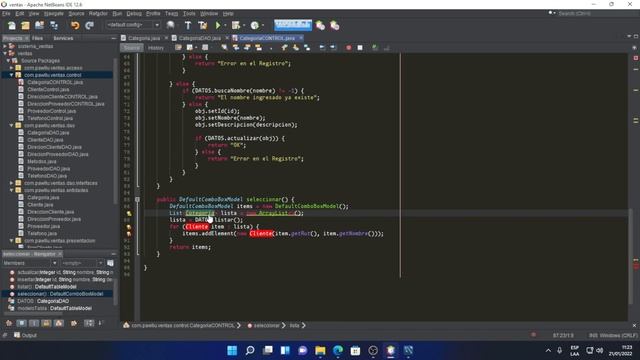Select Proveedor.java in entidades package
This screenshot has height=360, width=640.
coord(44,226)
